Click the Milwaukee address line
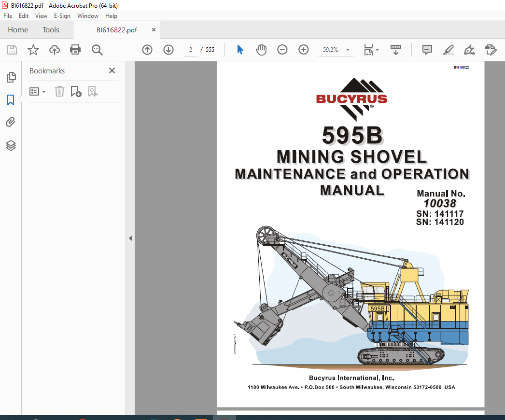 351,387
